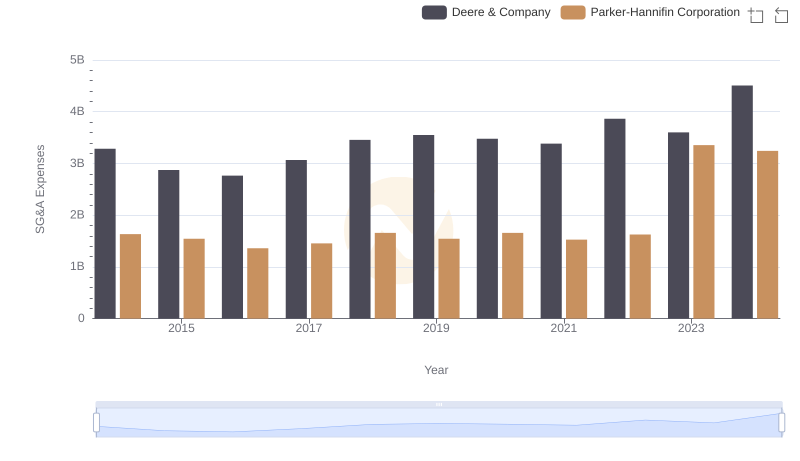Image resolution: width=800 pixels, height=461 pixels.
Task: Click the Deere & Company bar for 2023
Action: tap(679, 225)
